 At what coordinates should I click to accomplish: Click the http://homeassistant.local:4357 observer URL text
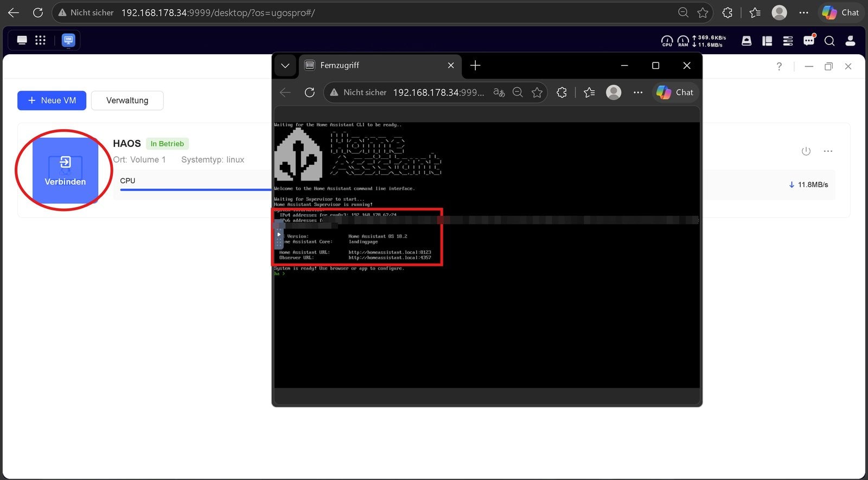(390, 258)
